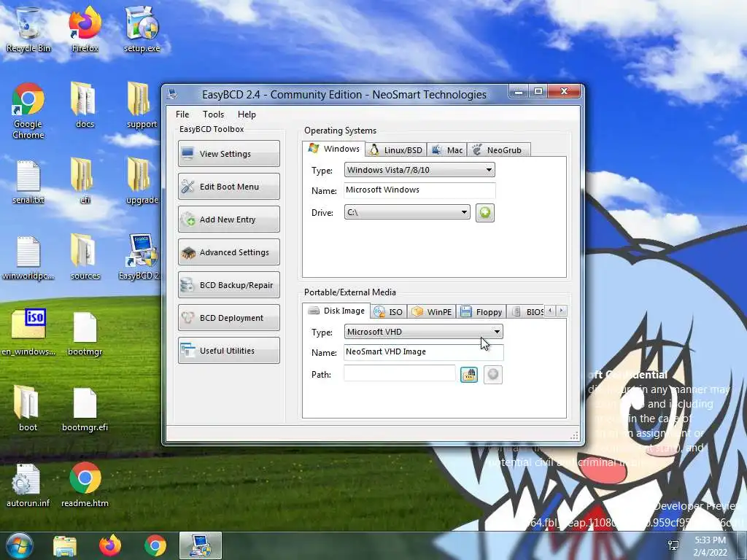This screenshot has height=560, width=747.
Task: Click the window resize grip in status bar
Action: point(574,436)
